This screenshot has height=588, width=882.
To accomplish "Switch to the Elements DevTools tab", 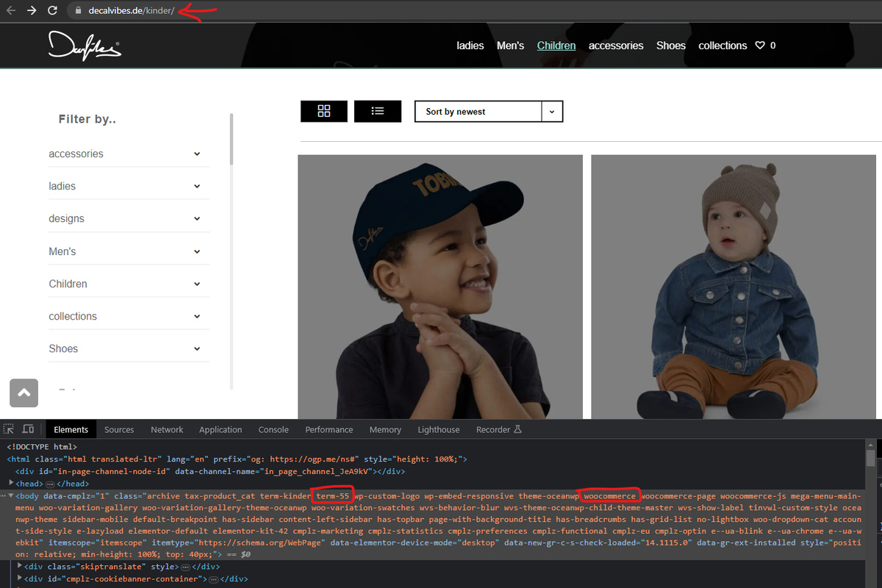I will click(x=71, y=429).
